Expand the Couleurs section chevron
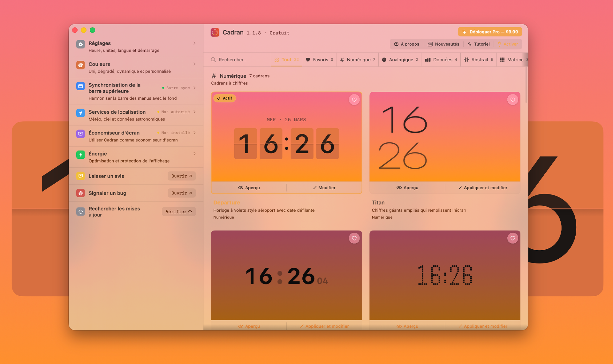The width and height of the screenshot is (613, 364). pyautogui.click(x=195, y=64)
